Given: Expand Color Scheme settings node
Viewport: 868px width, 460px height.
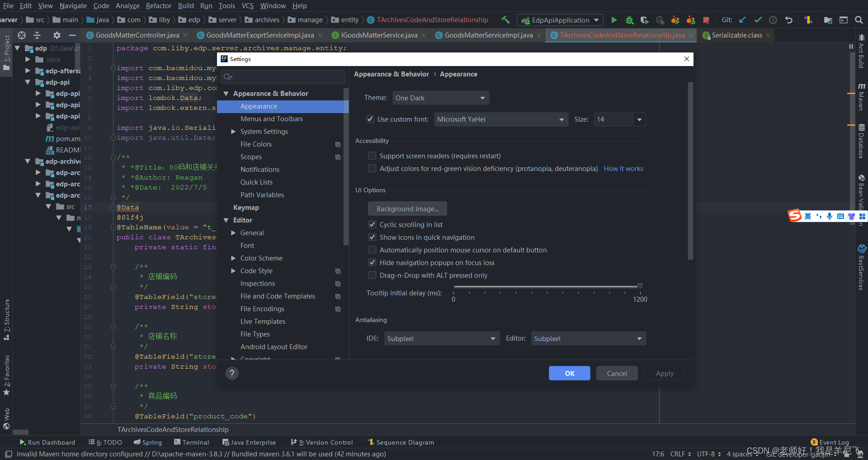Looking at the screenshot, I should click(233, 258).
